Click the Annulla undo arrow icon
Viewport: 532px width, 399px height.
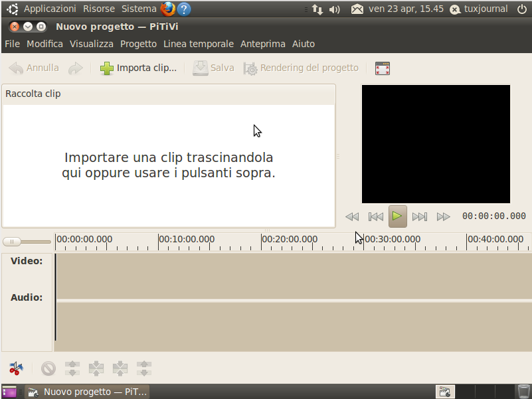click(x=16, y=68)
